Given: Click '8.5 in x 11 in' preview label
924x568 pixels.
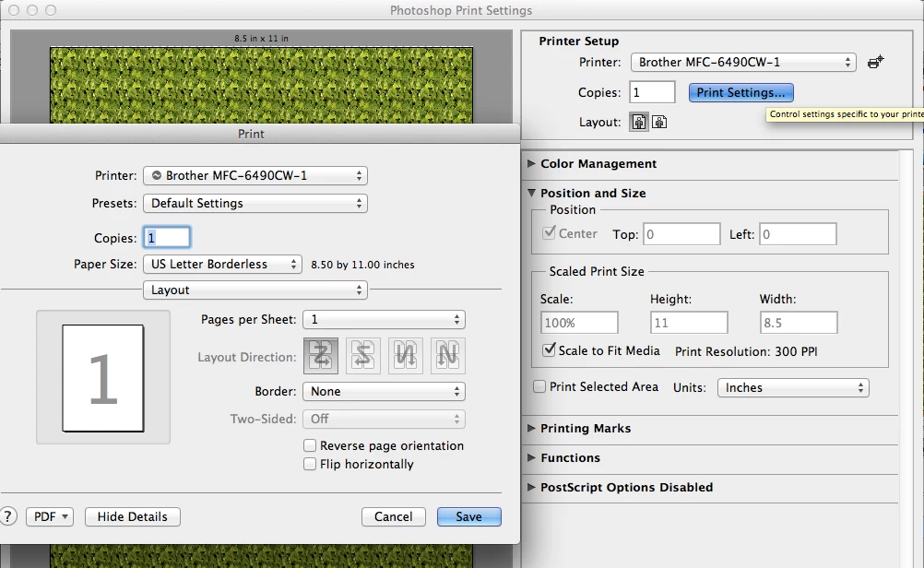Looking at the screenshot, I should tap(261, 39).
